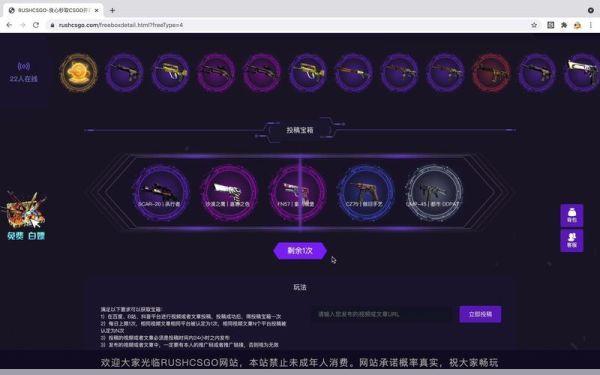Select the SCAR-20 skin in the case reel
Image resolution: width=600 pixels, height=375 pixels.
[x=161, y=192]
